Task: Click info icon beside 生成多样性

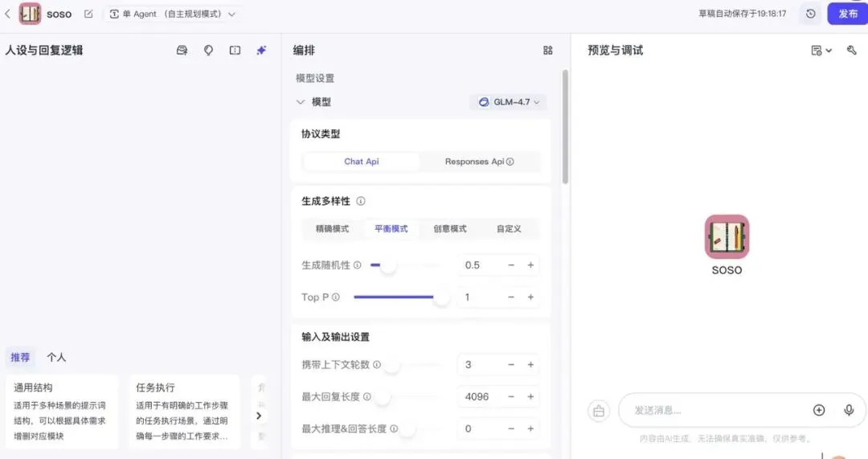Action: [x=360, y=201]
